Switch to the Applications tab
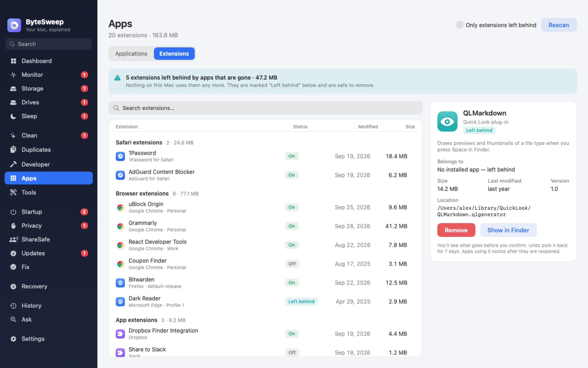Screen dimensions: 588x368 131,54
